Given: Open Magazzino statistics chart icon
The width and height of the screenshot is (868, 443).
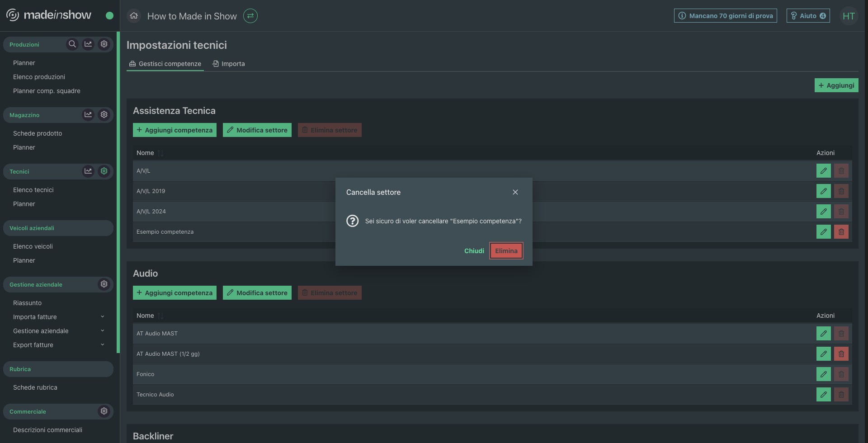Looking at the screenshot, I should click(88, 115).
